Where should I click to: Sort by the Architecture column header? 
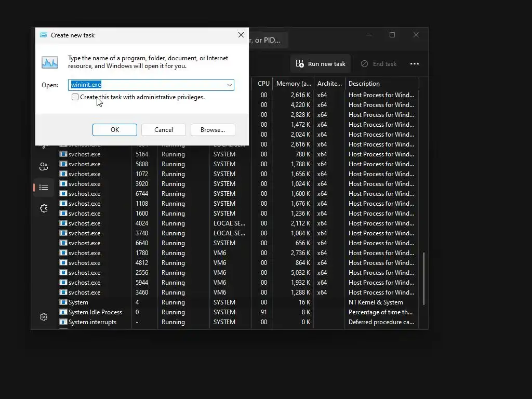(329, 84)
